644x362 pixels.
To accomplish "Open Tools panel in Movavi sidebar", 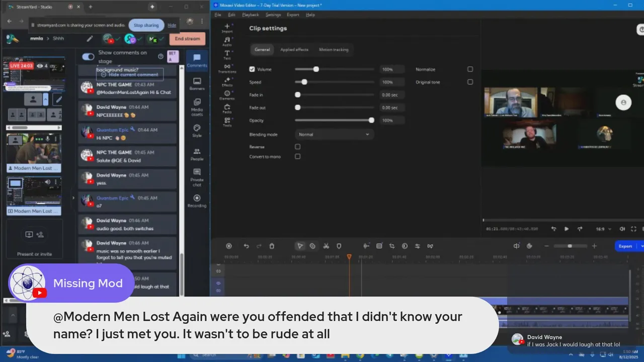I will 227,122.
